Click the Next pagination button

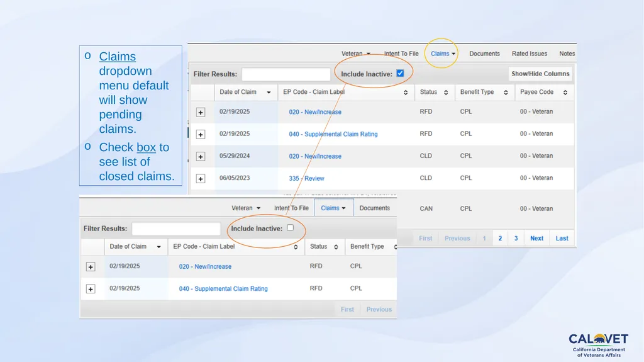pyautogui.click(x=536, y=238)
